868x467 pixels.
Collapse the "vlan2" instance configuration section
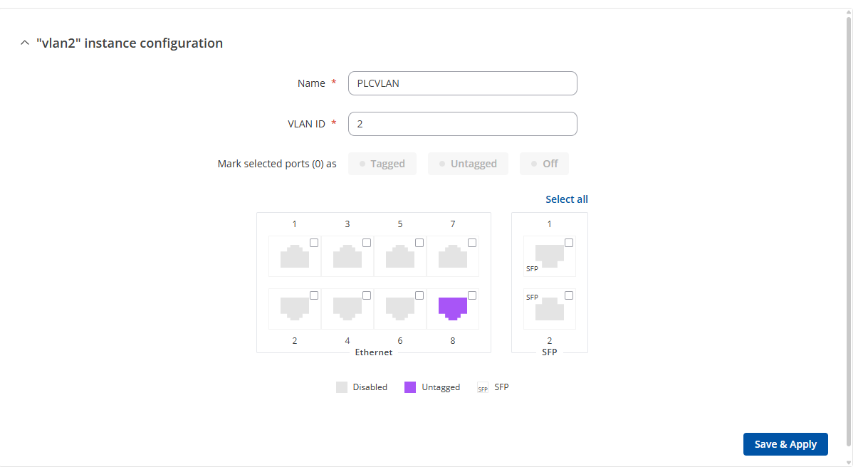tap(25, 43)
